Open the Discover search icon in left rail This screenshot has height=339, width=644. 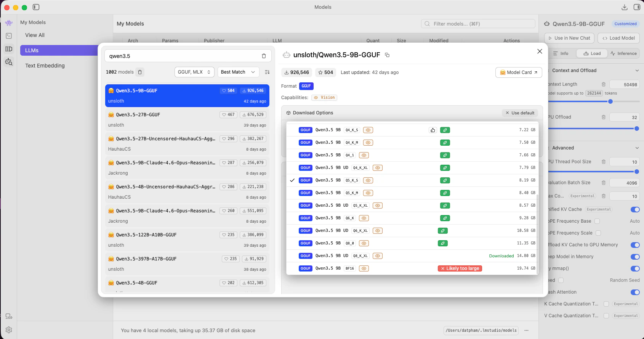point(9,62)
